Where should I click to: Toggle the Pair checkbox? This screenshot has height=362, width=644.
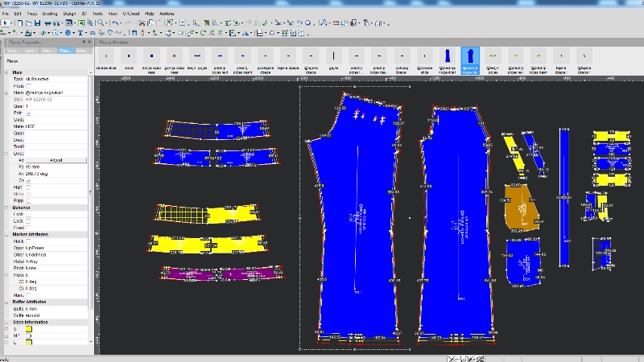click(x=28, y=113)
